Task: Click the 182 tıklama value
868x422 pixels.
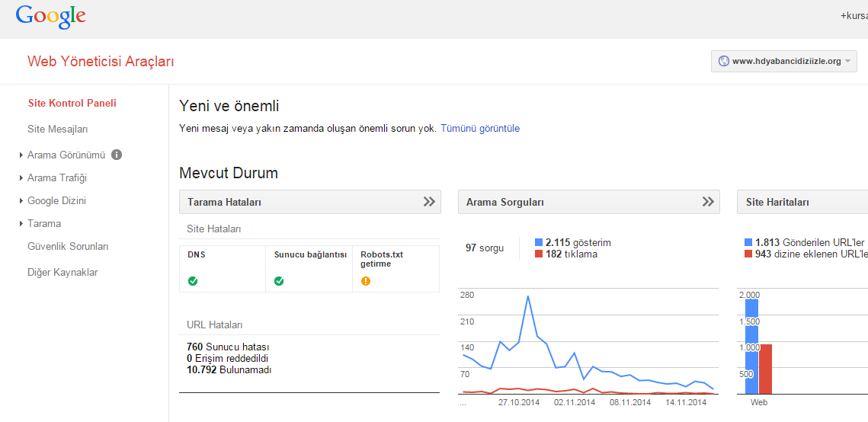Action: click(x=572, y=254)
